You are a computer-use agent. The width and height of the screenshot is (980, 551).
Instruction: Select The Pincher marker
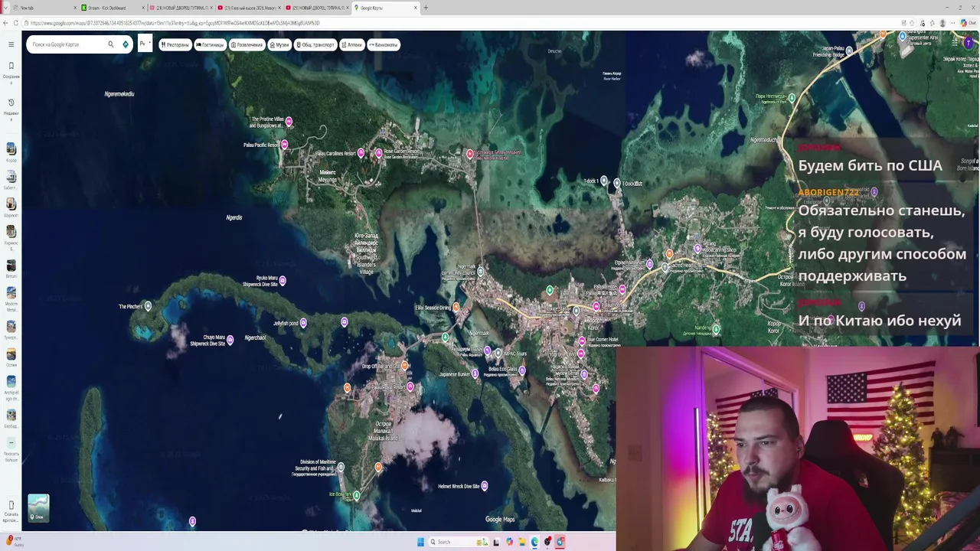coord(148,306)
